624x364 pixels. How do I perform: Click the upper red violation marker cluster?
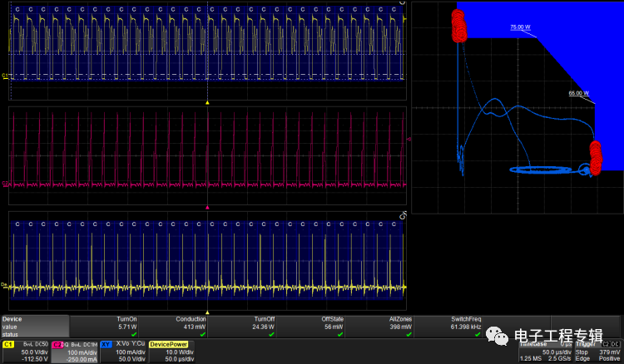click(458, 26)
